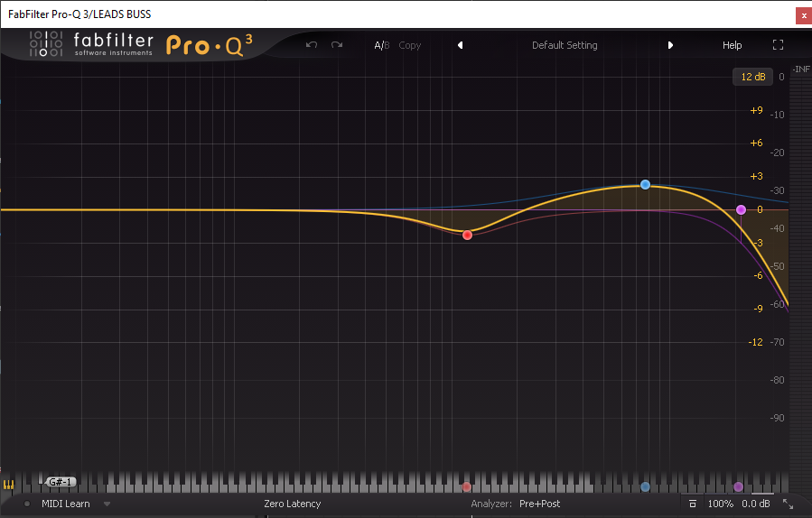
Task: Expand the MIDI Learn dropdown arrow
Action: click(x=107, y=504)
